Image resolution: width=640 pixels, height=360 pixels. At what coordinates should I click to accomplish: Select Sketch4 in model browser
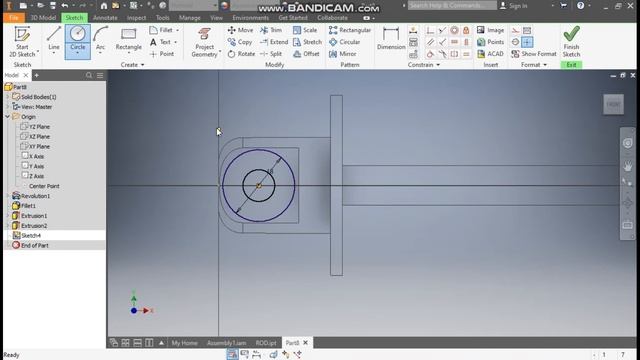tap(31, 236)
